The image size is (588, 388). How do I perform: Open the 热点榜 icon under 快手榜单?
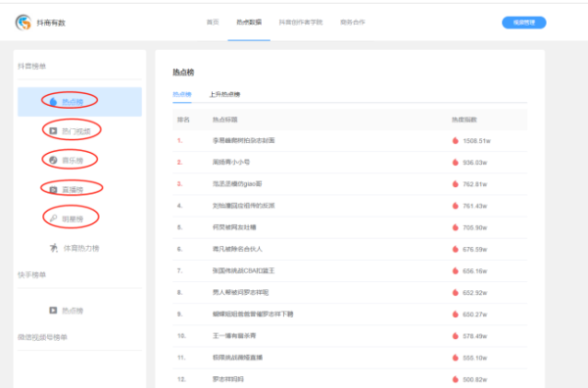click(x=53, y=311)
